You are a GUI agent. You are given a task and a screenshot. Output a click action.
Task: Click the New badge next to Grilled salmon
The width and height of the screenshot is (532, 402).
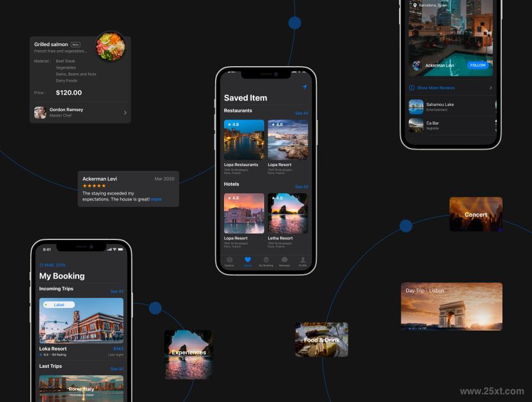pyautogui.click(x=75, y=44)
